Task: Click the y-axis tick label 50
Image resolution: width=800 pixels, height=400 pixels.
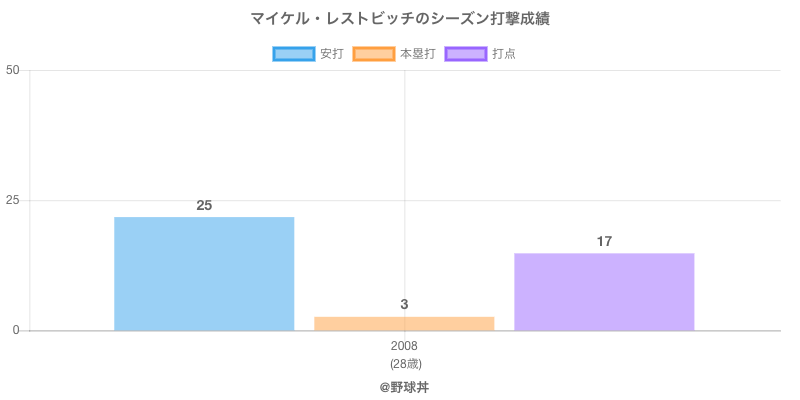Action: point(12,70)
